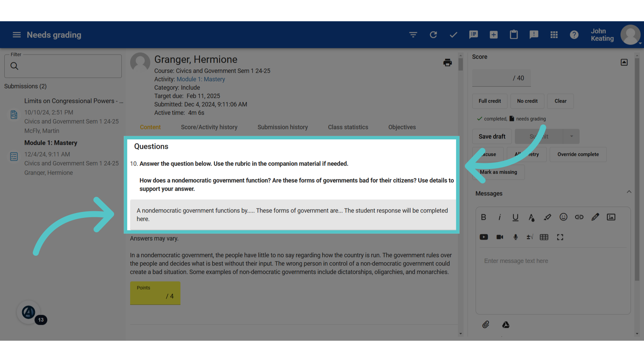Open the hamburger navigation menu
Viewport: 644px width, 362px height.
17,35
